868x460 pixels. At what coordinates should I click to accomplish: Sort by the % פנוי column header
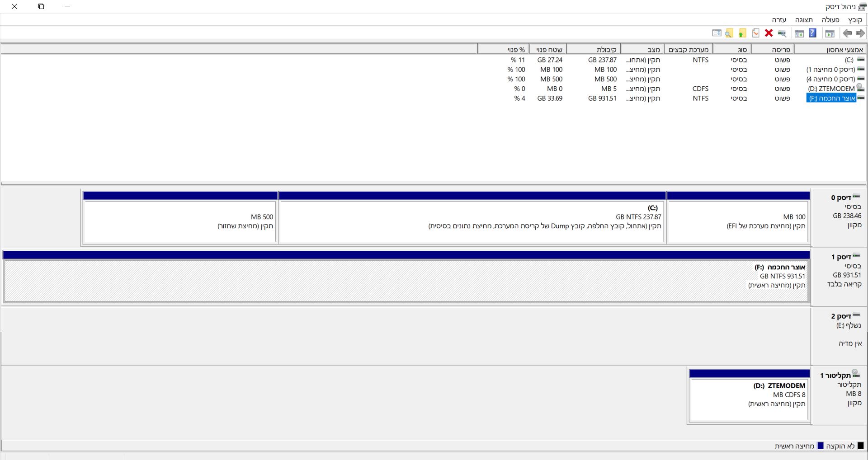point(503,50)
